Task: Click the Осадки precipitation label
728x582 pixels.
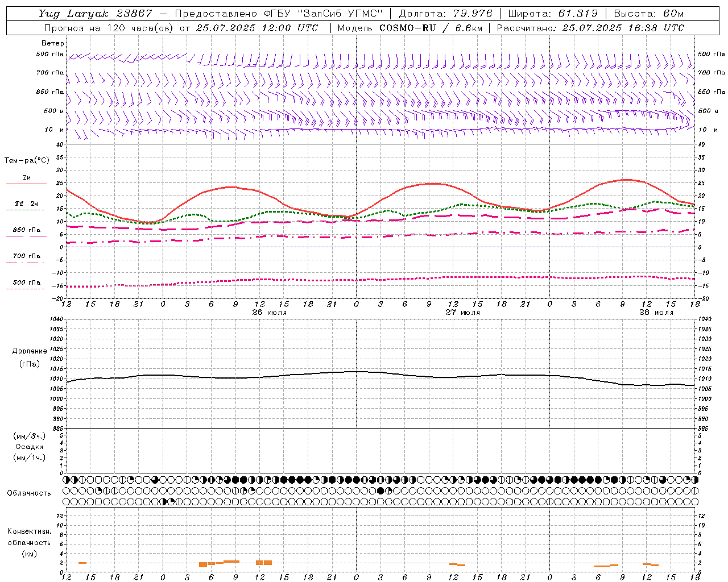Action: (30, 447)
